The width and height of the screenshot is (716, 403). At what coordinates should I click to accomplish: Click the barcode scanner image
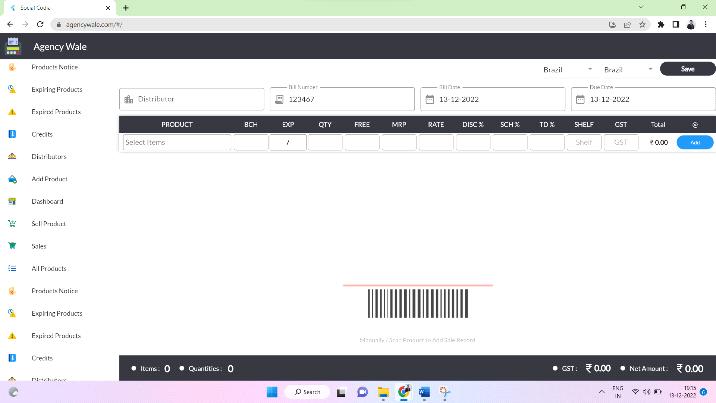click(418, 303)
